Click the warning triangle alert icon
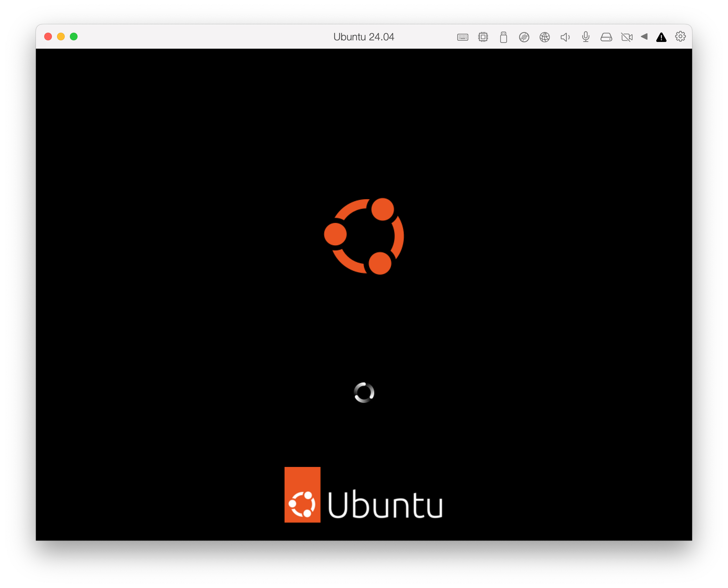 pyautogui.click(x=661, y=37)
